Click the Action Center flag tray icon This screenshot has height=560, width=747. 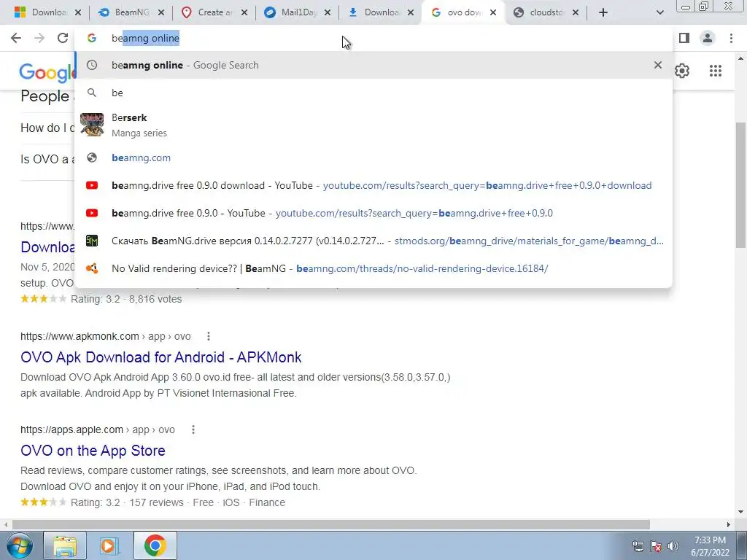pyautogui.click(x=655, y=546)
